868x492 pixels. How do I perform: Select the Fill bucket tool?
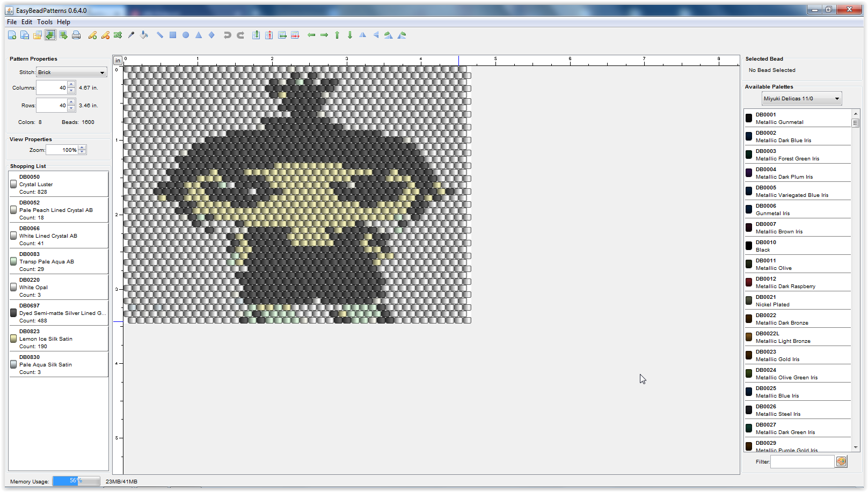144,35
